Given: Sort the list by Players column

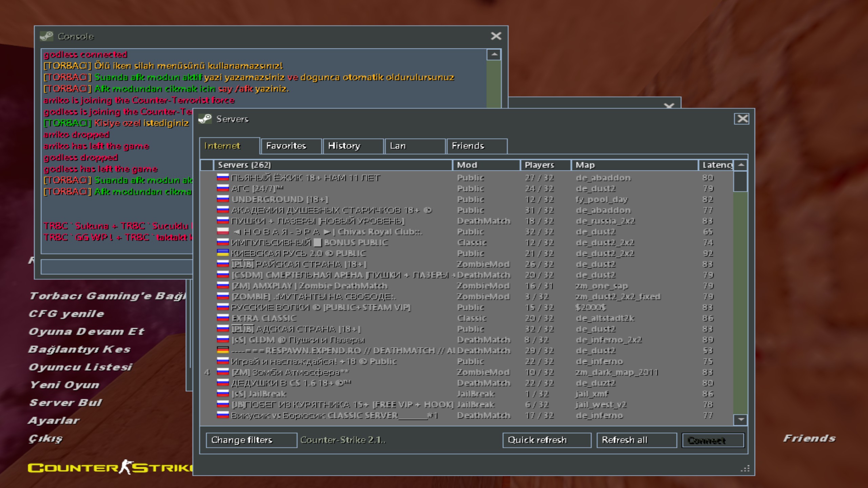Looking at the screenshot, I should tap(546, 165).
